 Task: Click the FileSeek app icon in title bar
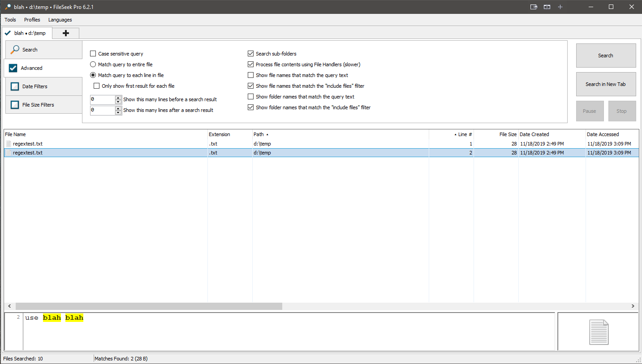coord(8,7)
